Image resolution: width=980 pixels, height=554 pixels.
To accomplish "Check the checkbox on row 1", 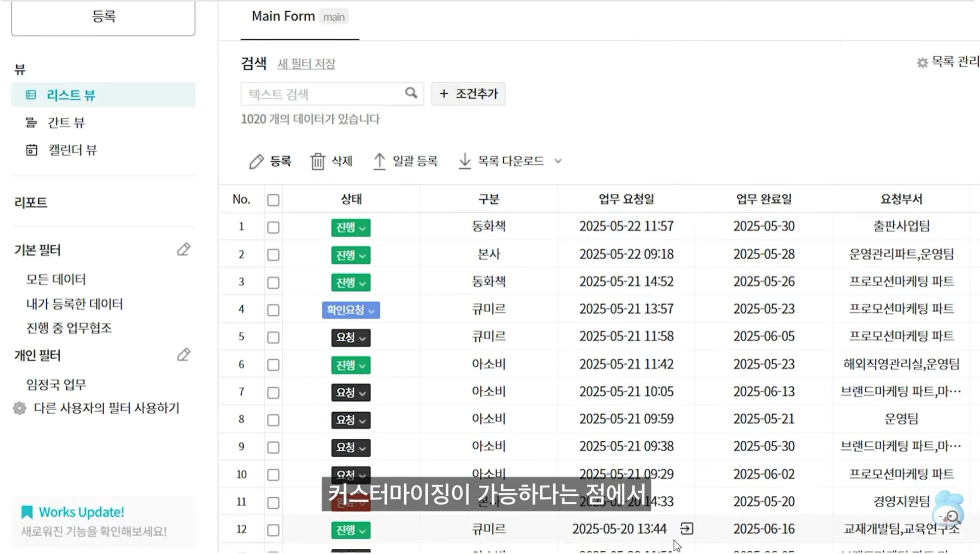I will (273, 228).
